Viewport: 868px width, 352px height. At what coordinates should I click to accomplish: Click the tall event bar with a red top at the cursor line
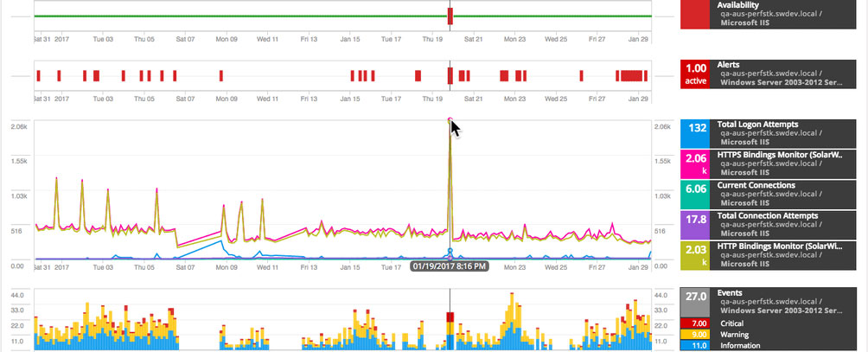coord(450,331)
